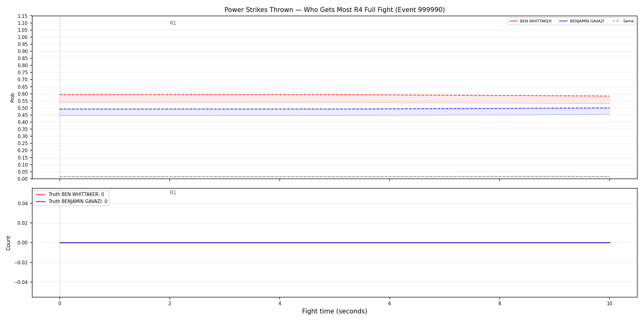
Task: Click the red dashed Ben Whittaker probability line
Action: tap(335, 95)
